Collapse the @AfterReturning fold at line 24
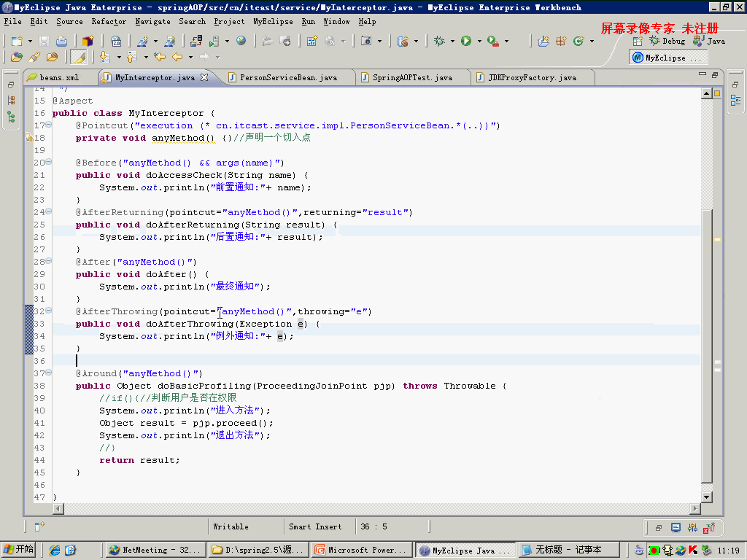 coord(49,211)
